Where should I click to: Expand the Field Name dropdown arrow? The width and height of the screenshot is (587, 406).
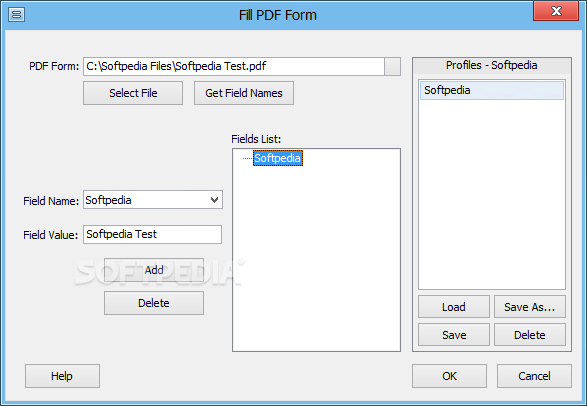tap(215, 200)
